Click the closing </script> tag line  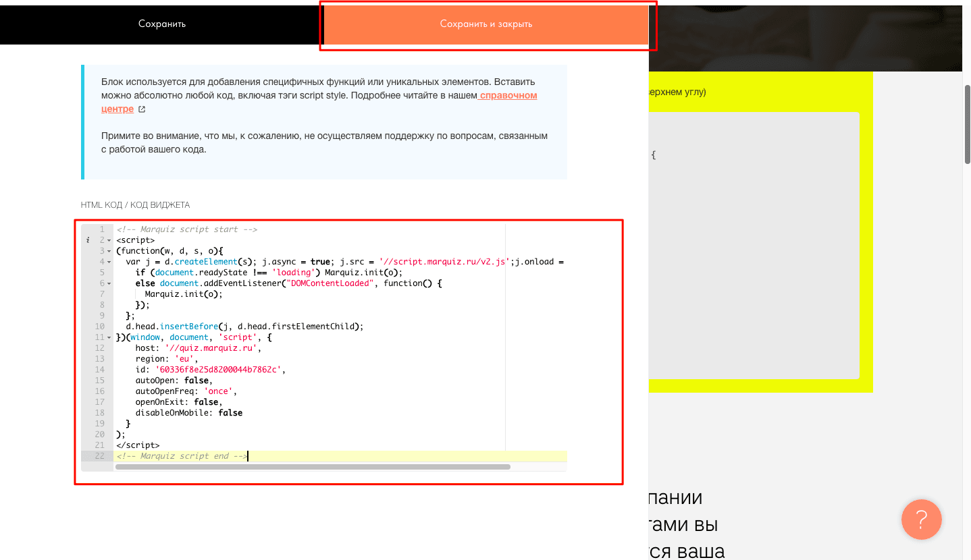pos(138,445)
